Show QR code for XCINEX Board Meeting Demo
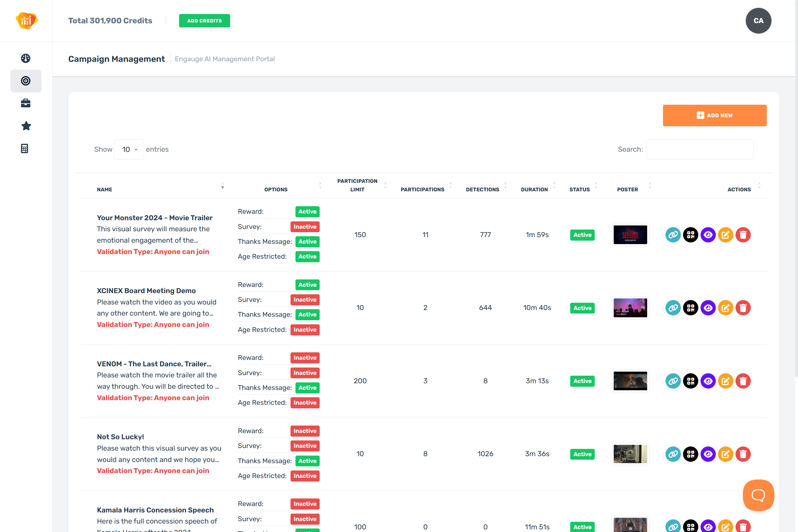Image resolution: width=798 pixels, height=532 pixels. click(x=690, y=308)
